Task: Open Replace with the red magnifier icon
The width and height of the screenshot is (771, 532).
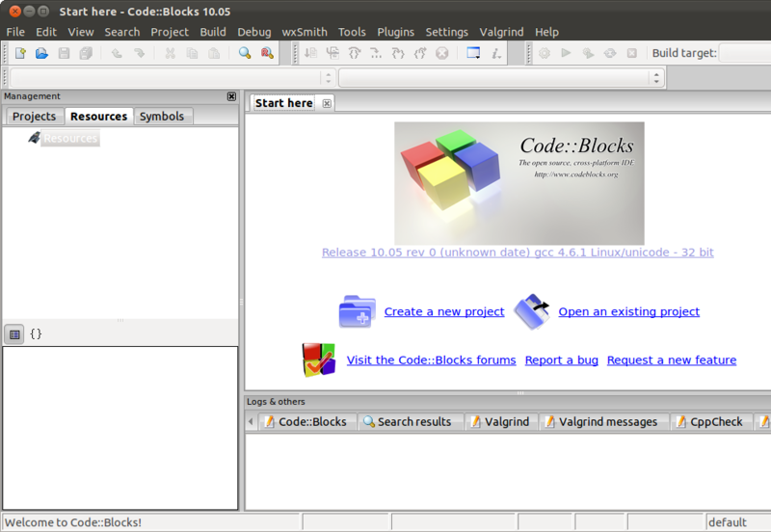Action: pyautogui.click(x=267, y=53)
